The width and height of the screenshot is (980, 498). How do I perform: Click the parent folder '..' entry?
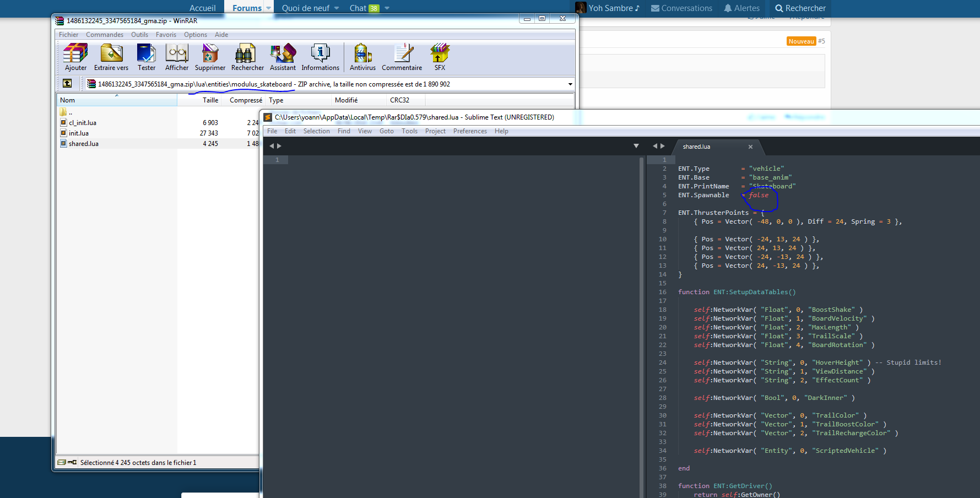click(x=67, y=112)
